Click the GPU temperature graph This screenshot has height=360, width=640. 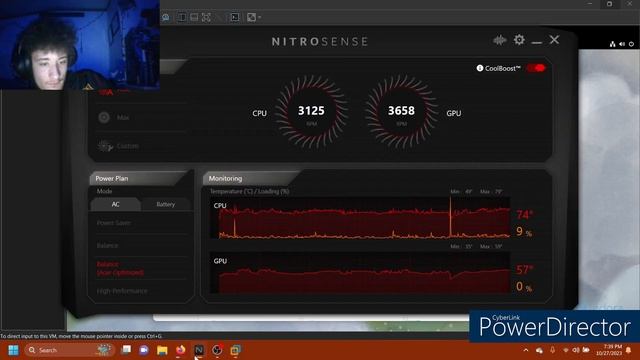tap(360, 273)
